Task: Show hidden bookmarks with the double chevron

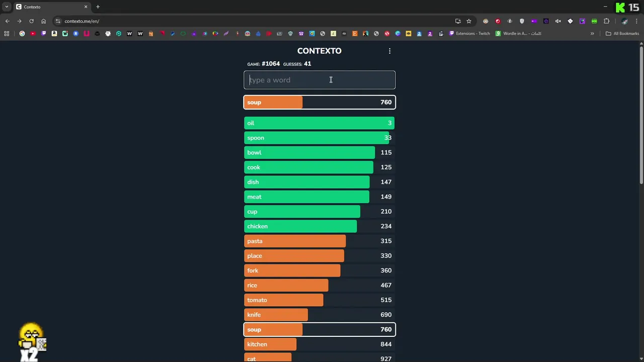Action: point(592,34)
